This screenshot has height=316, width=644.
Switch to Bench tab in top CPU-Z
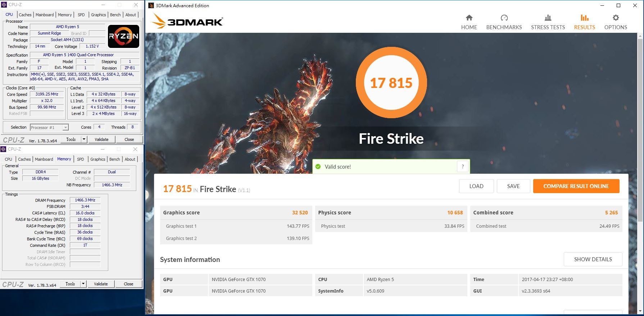click(115, 15)
